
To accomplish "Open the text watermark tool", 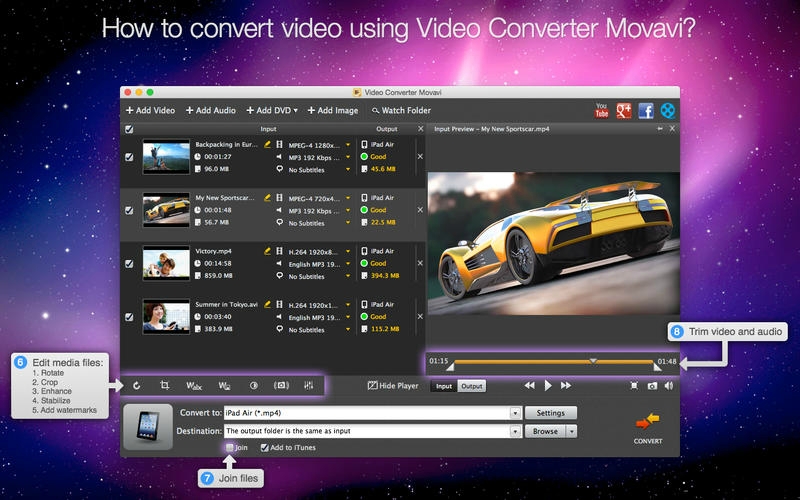I will (x=194, y=386).
